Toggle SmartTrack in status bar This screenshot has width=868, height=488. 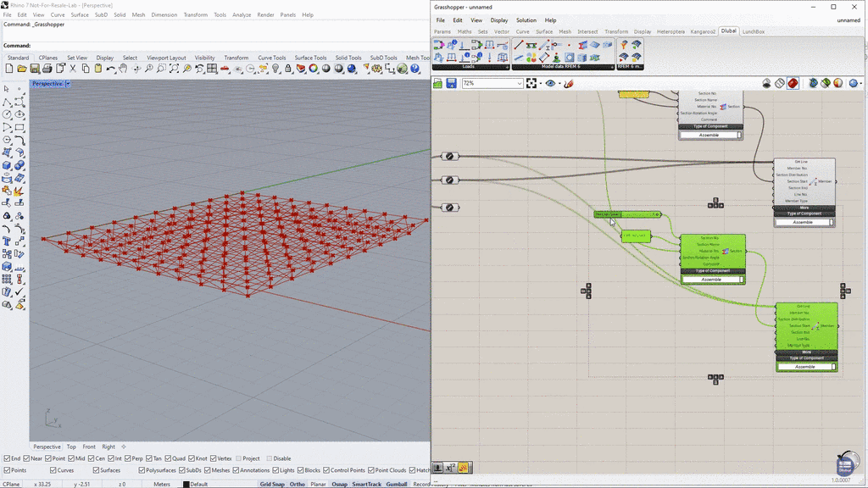click(x=366, y=484)
